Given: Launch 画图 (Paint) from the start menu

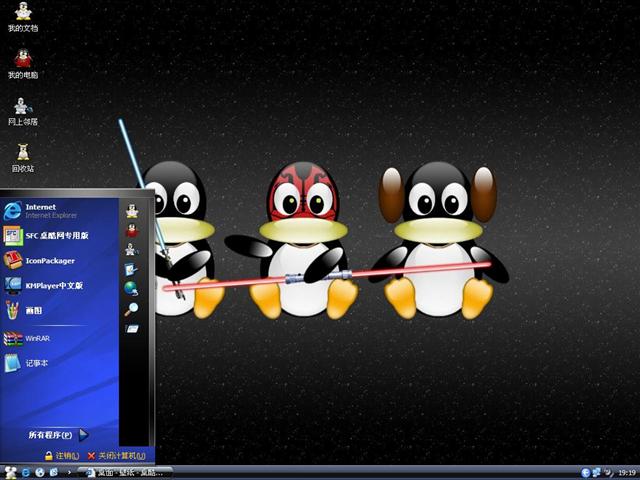Looking at the screenshot, I should pos(23,310).
